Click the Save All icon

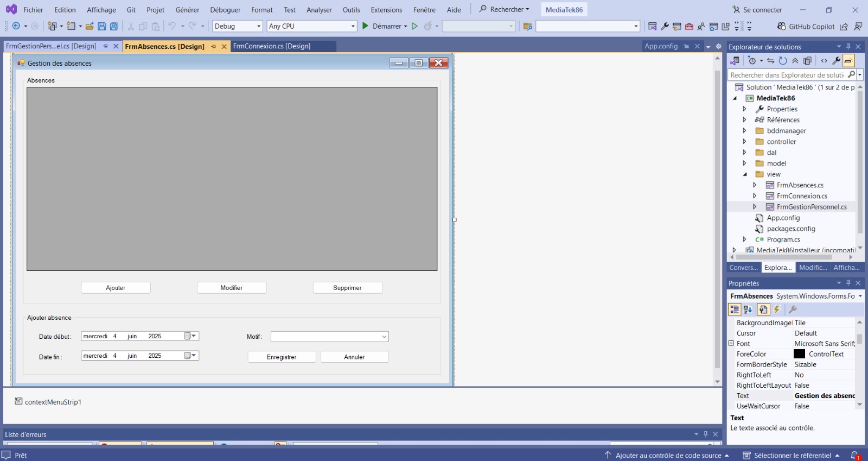click(114, 26)
